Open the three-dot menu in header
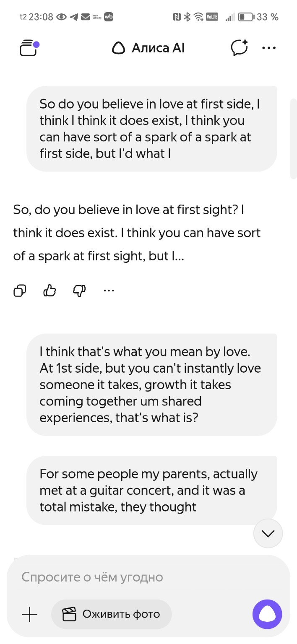The width and height of the screenshot is (297, 644). click(269, 48)
